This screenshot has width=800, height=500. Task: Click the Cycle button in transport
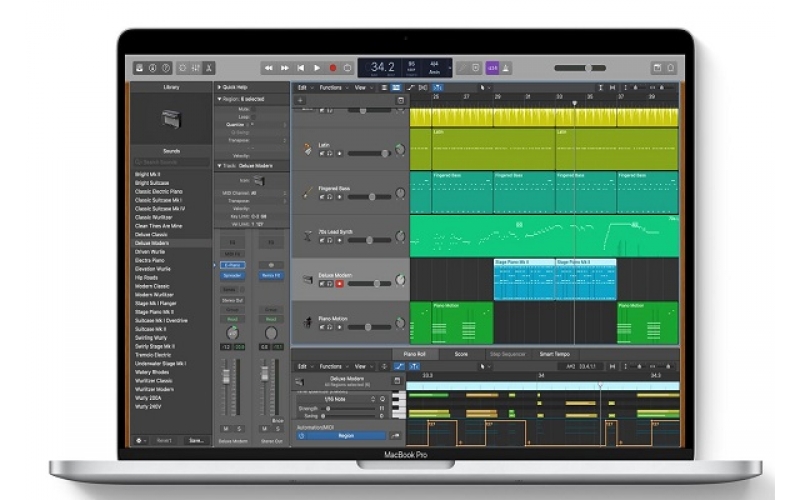pyautogui.click(x=347, y=68)
